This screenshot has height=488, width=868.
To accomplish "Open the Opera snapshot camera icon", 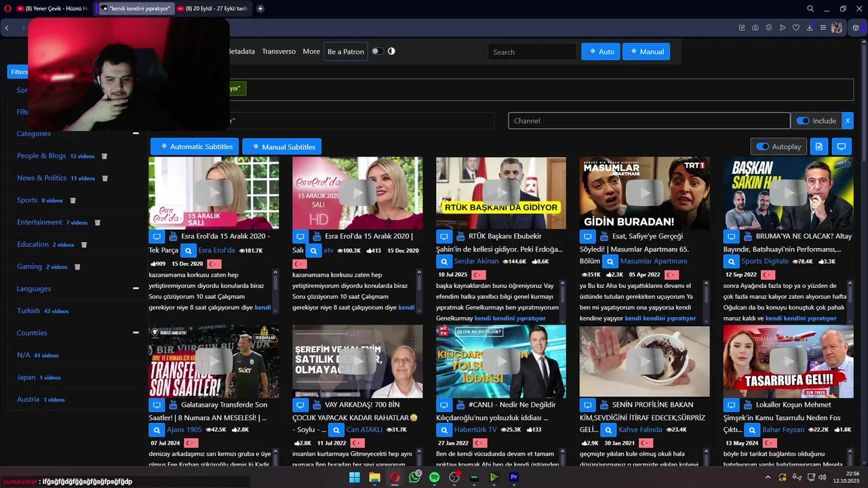I will [755, 28].
